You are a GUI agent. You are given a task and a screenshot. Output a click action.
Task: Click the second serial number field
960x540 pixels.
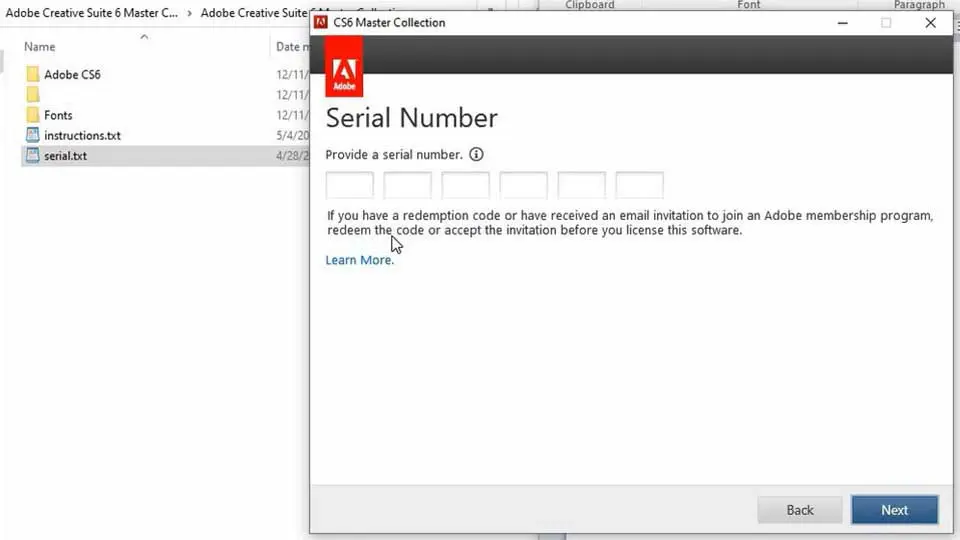tap(407, 185)
